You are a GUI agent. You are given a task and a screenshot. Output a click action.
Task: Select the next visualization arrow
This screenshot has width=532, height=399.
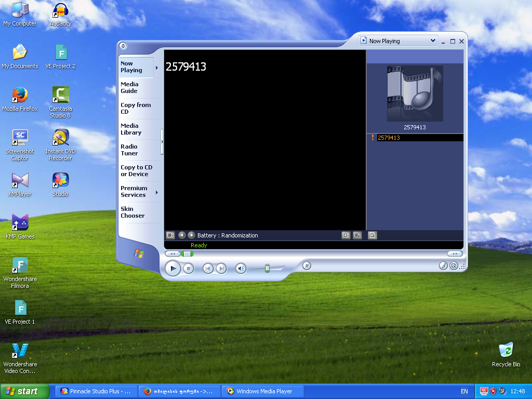pos(191,235)
